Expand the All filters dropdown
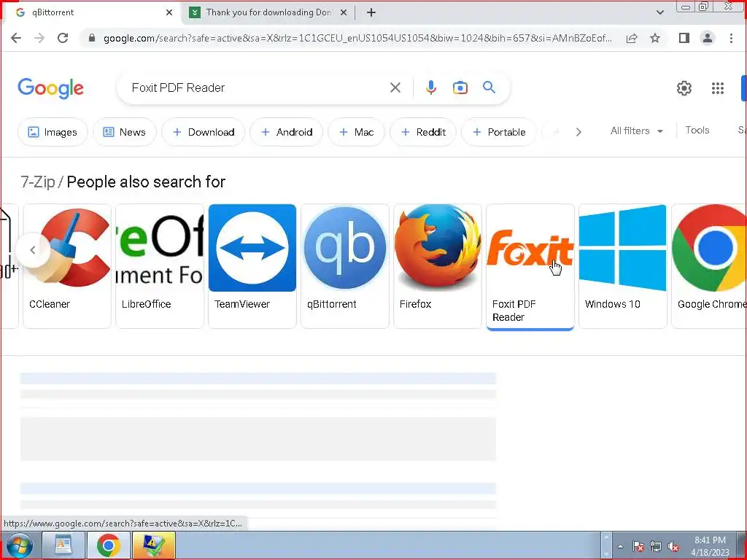Viewport: 747px width, 560px height. tap(636, 131)
